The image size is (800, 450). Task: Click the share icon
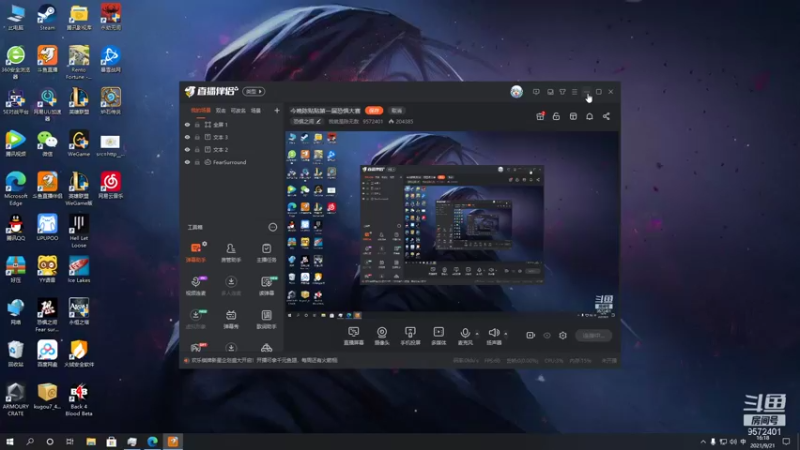click(606, 116)
